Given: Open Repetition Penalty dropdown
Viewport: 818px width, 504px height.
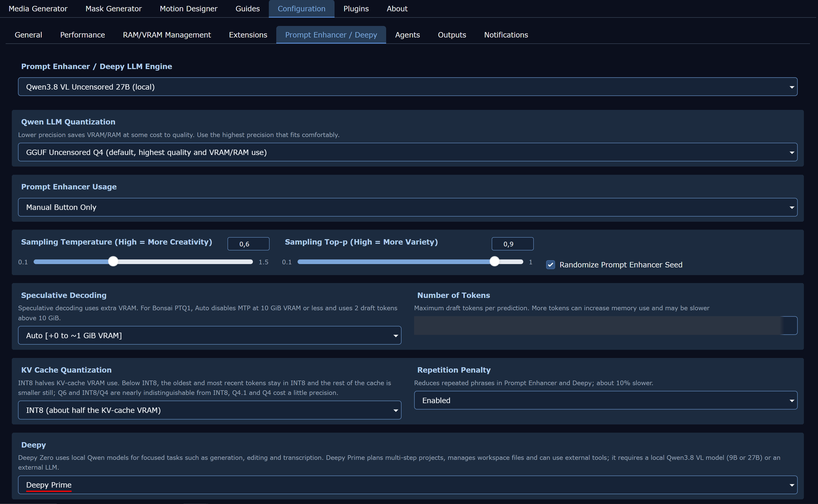Looking at the screenshot, I should pos(606,401).
